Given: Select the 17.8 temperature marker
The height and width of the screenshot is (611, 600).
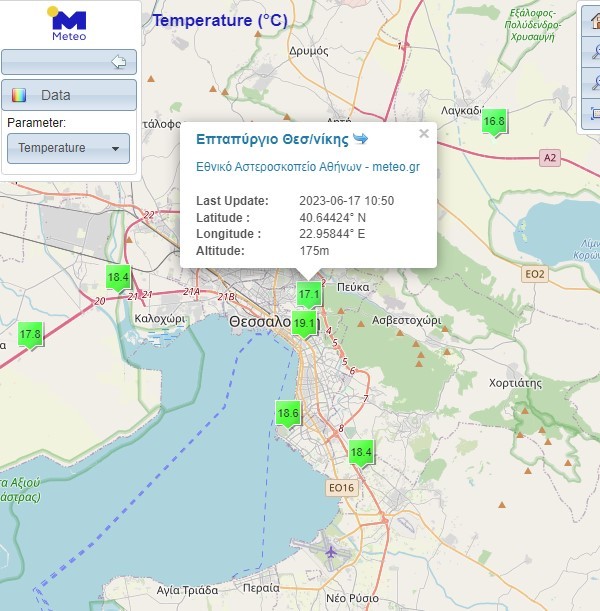Looking at the screenshot, I should [x=30, y=336].
